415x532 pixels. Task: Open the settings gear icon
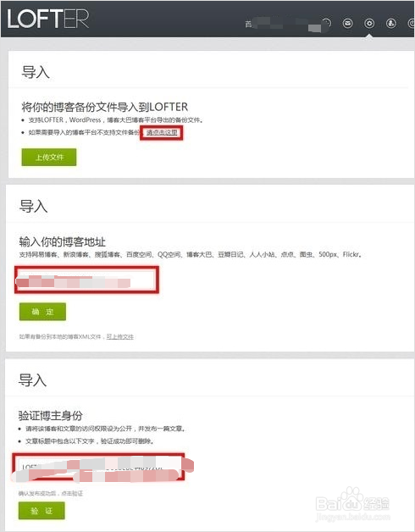coord(369,23)
